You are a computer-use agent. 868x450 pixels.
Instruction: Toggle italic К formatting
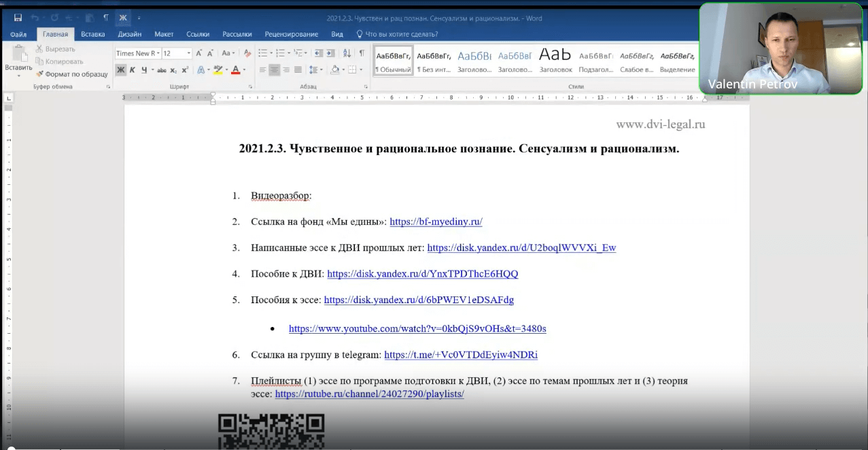point(133,69)
